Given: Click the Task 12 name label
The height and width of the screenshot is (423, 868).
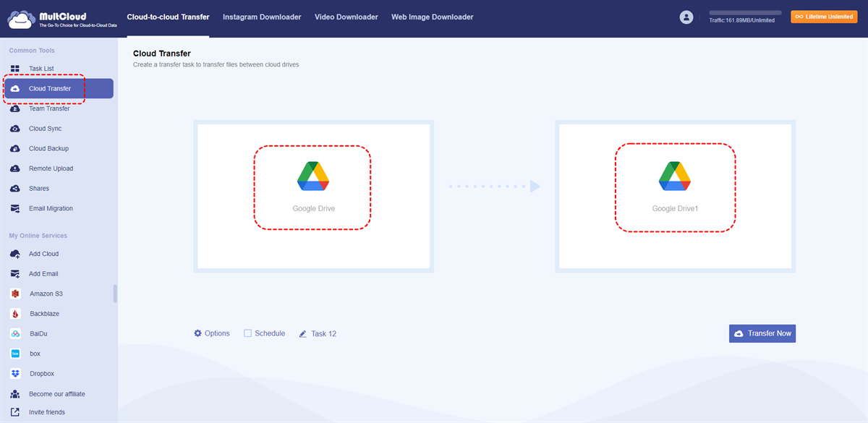Looking at the screenshot, I should (x=323, y=334).
